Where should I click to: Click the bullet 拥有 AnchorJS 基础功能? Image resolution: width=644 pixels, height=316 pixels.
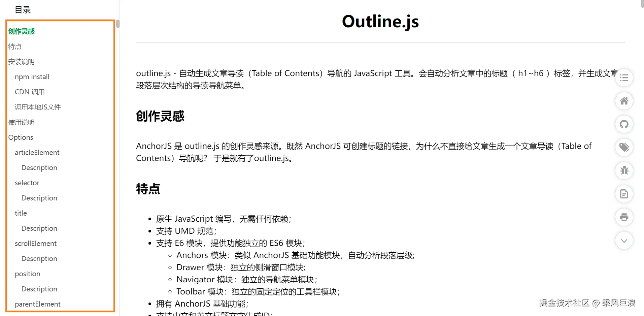coord(202,304)
